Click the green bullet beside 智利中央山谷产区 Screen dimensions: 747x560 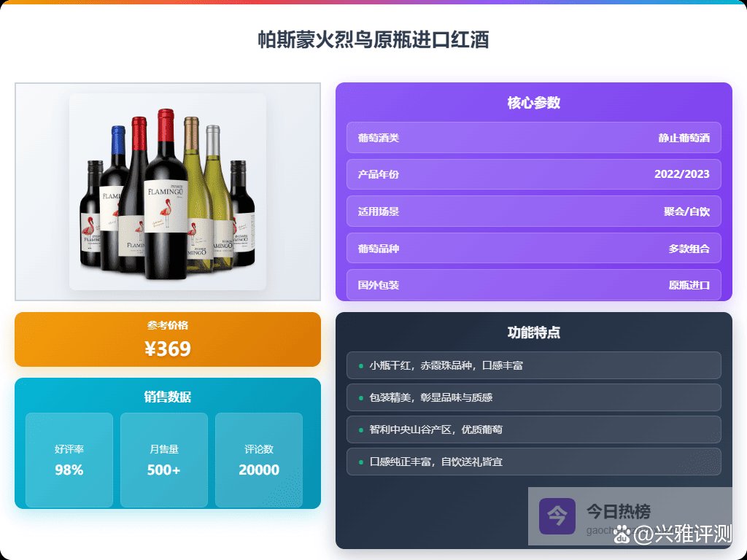(x=360, y=430)
